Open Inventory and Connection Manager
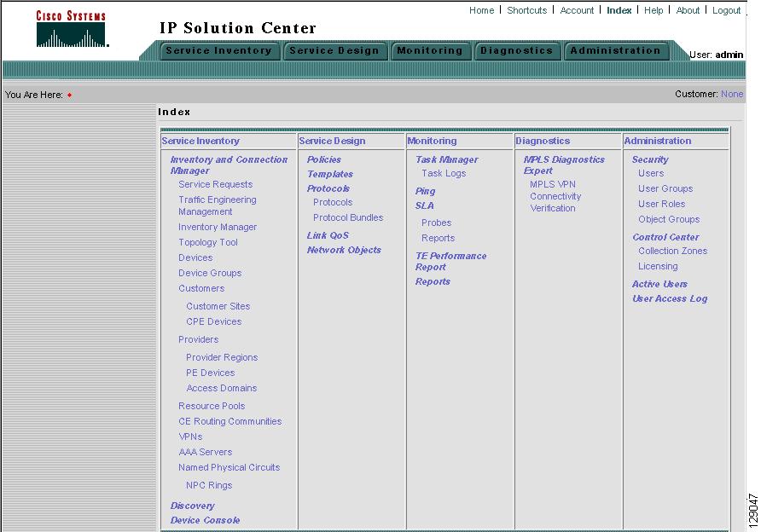The height and width of the screenshot is (532, 761). pos(229,165)
